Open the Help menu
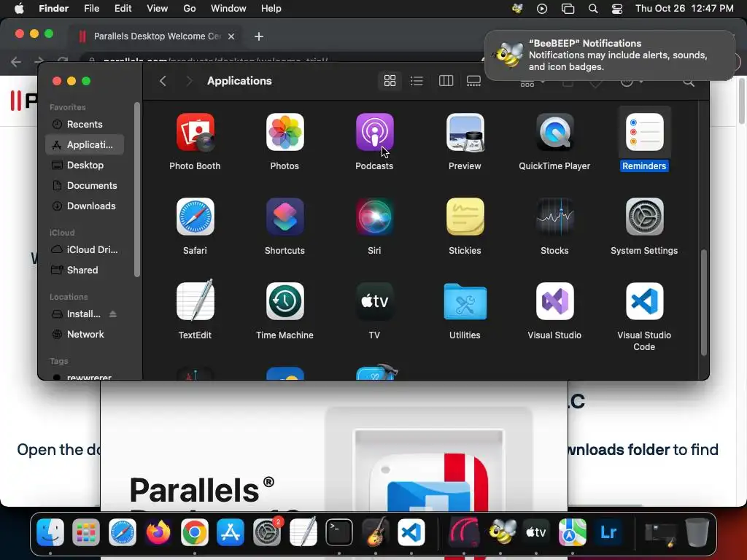 tap(271, 9)
